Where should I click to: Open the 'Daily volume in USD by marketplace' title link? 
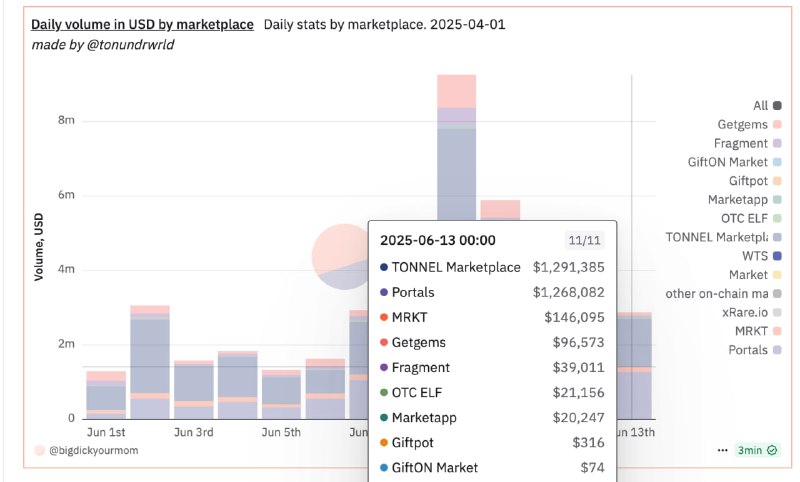142,24
